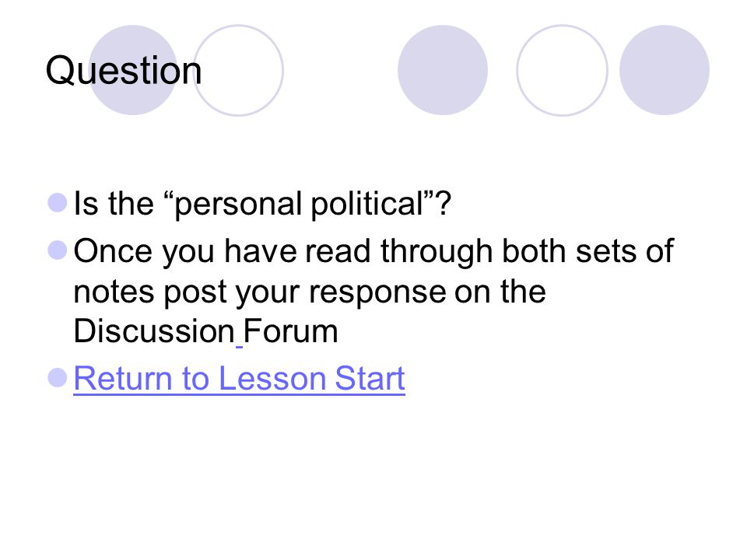747x560 pixels.
Task: Select the word political before the question mark
Action: click(366, 205)
